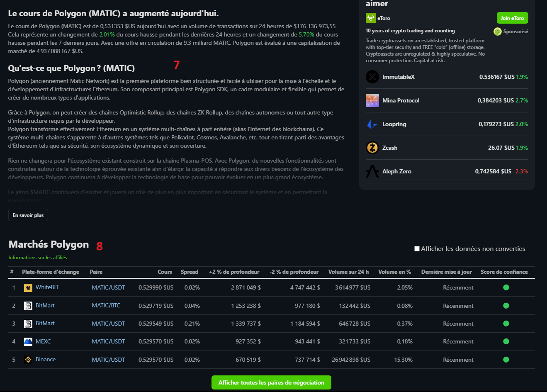Click the eToro logo icon
Screen dimensions: 547x392
tap(370, 18)
